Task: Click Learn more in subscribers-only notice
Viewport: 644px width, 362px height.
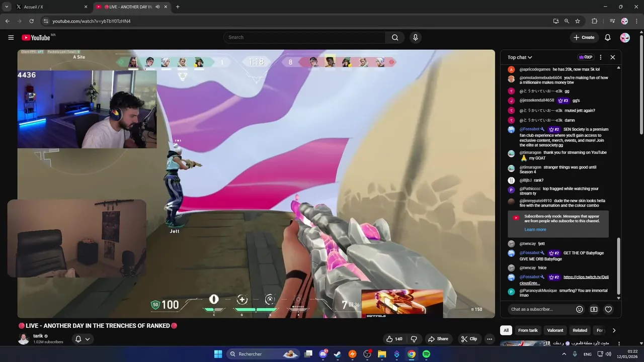Action: tap(535, 230)
